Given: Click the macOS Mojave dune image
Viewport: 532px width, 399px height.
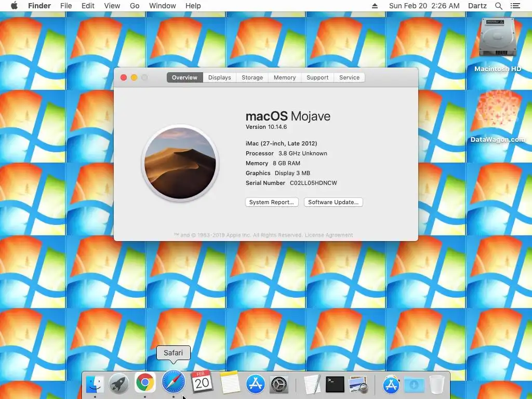Looking at the screenshot, I should 180,163.
